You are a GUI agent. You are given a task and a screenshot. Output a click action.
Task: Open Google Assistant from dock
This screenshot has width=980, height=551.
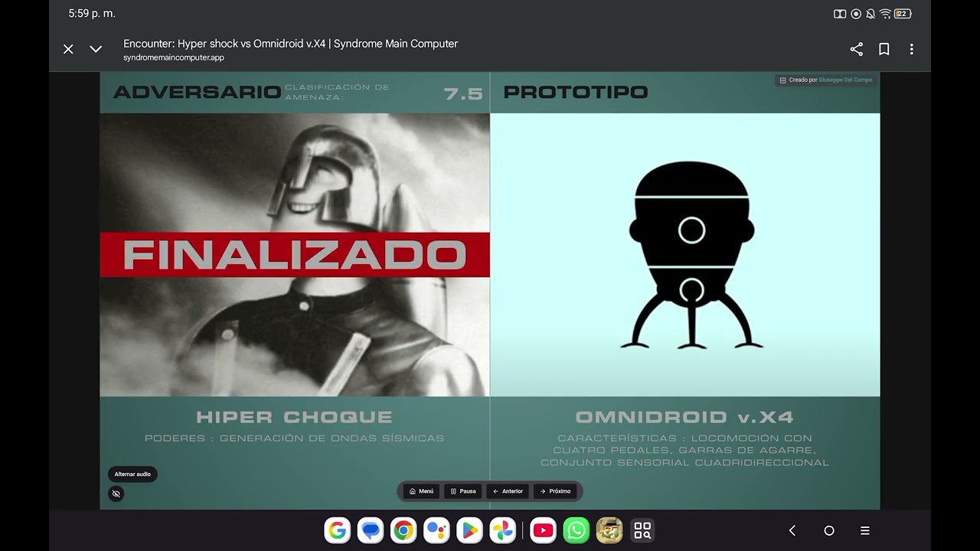[x=436, y=530]
